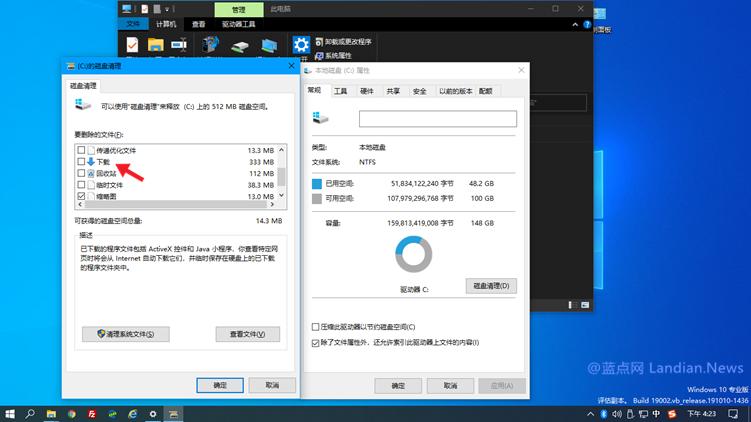Click quick access properties icon in title bar
Image resolution: width=751 pixels, height=422 pixels.
(145, 9)
